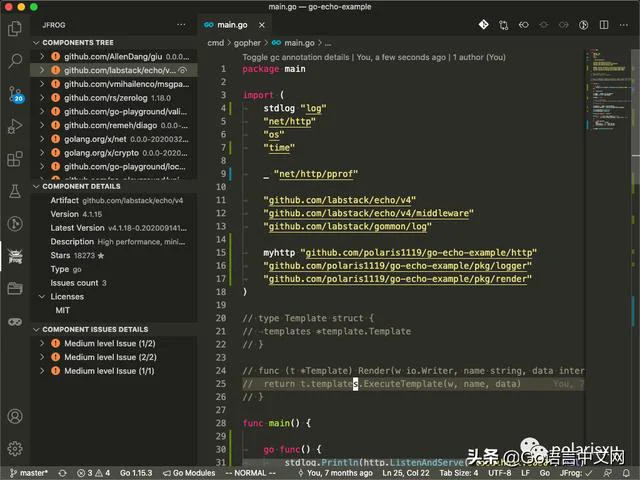
Task: Expand golang.org/x/net tree node
Action: click(42, 139)
